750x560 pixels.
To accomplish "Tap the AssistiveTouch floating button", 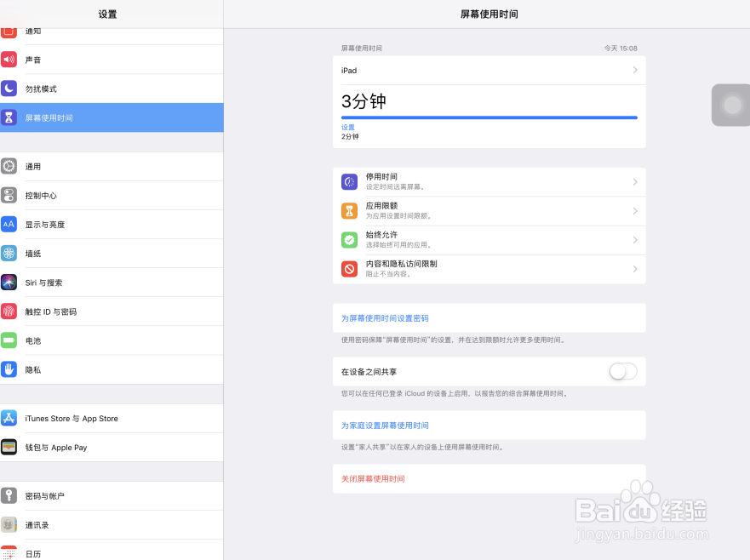I will coord(732,106).
